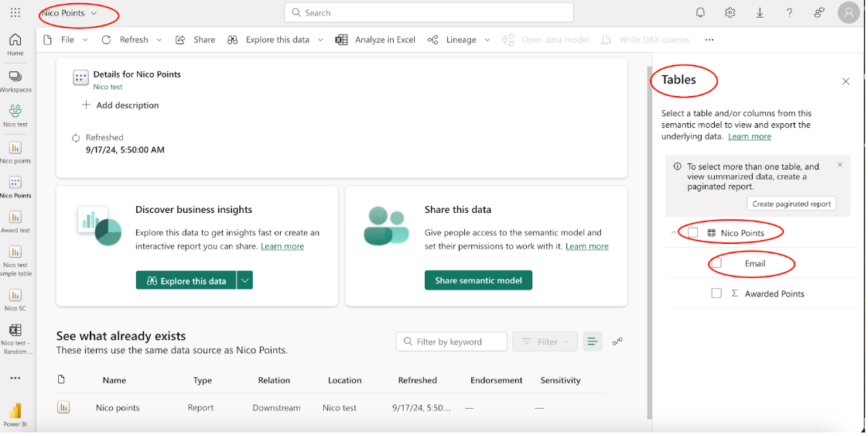The height and width of the screenshot is (436, 868).
Task: Dismiss the paginated report info message
Action: (840, 165)
